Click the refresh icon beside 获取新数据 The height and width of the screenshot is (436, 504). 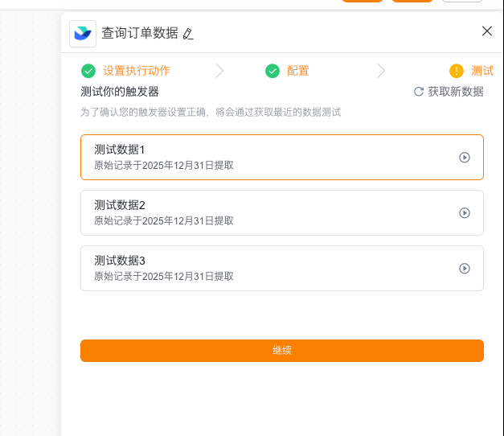click(x=419, y=92)
